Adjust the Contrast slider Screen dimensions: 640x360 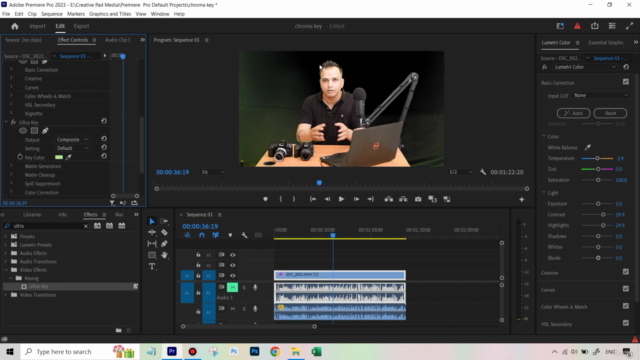click(x=597, y=214)
